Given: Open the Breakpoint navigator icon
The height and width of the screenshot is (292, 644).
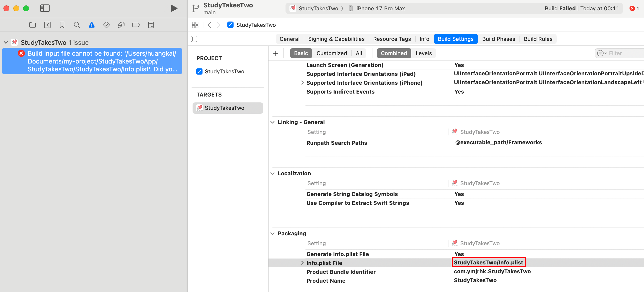Looking at the screenshot, I should (136, 25).
